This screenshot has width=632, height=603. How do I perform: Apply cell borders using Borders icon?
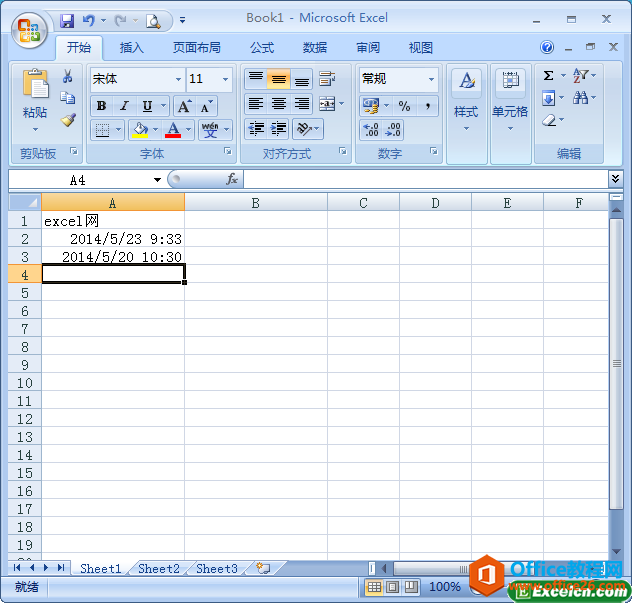(102, 130)
